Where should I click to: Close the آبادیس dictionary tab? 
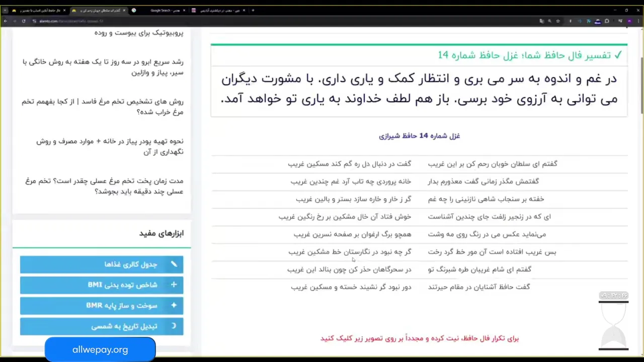click(244, 11)
